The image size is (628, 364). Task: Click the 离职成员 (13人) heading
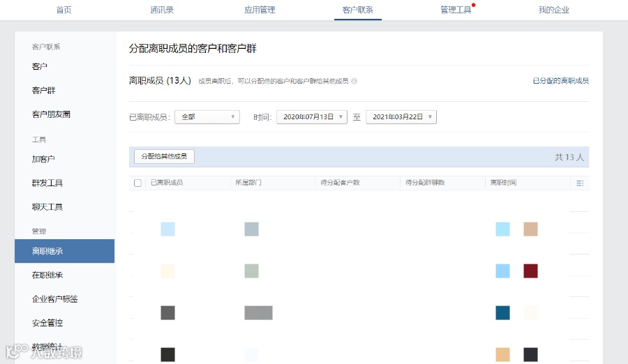click(x=160, y=80)
